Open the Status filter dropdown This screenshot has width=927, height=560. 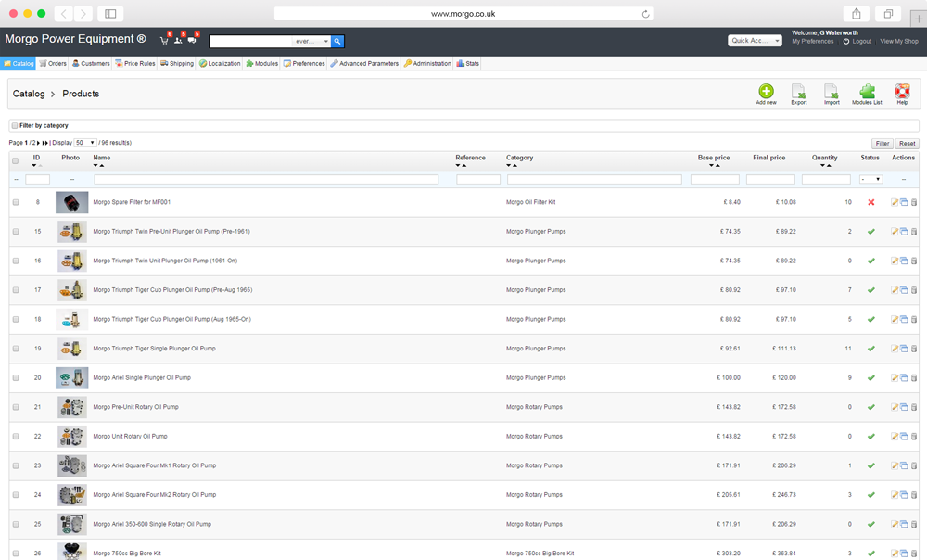click(x=870, y=179)
